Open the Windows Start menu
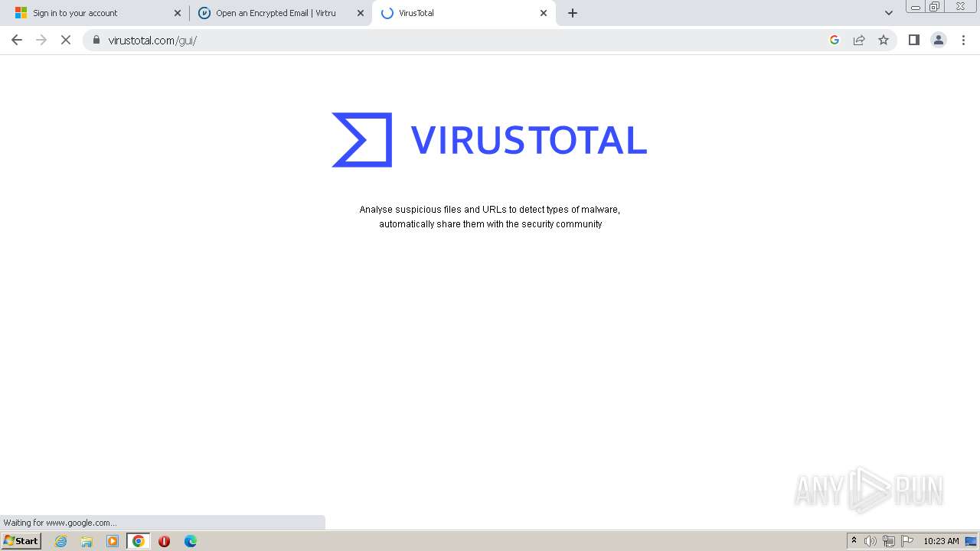This screenshot has height=551, width=980. (21, 540)
